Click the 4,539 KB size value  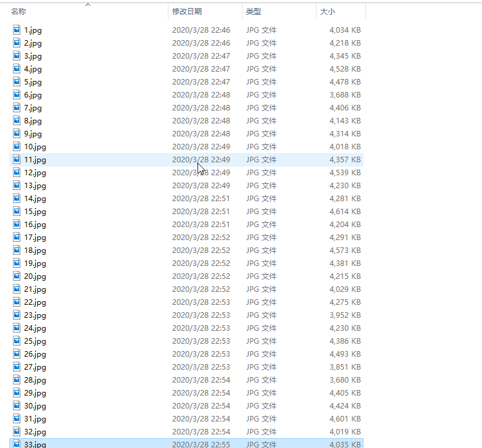coord(345,172)
